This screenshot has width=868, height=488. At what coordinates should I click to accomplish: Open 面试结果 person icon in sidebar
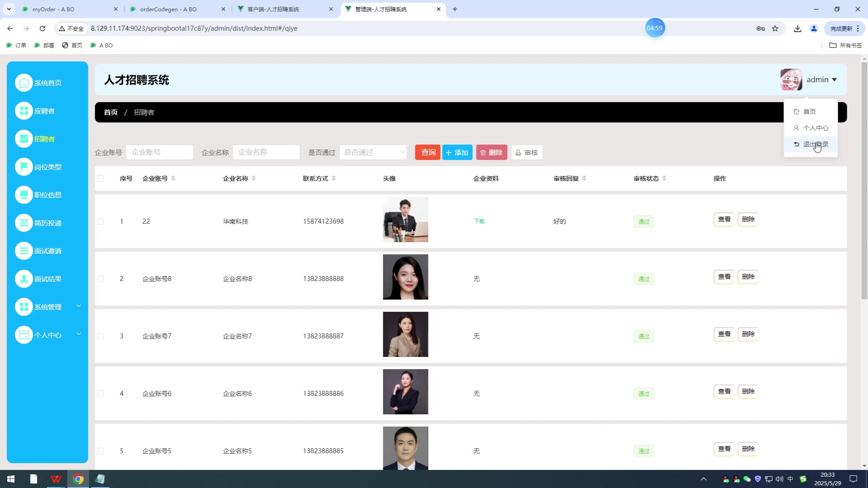point(24,279)
